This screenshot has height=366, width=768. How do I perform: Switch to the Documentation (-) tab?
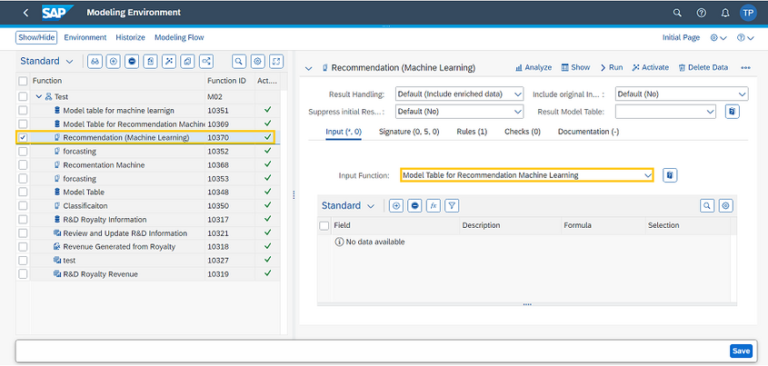588,132
